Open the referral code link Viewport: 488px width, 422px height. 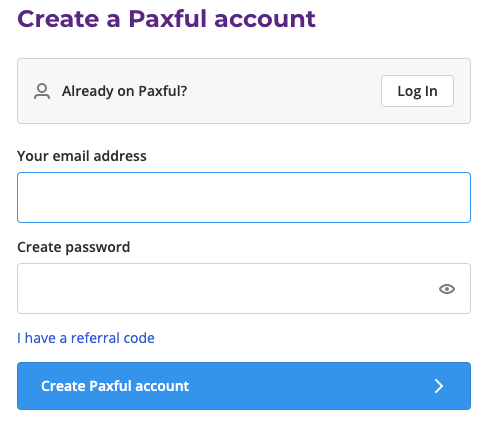[x=86, y=338]
